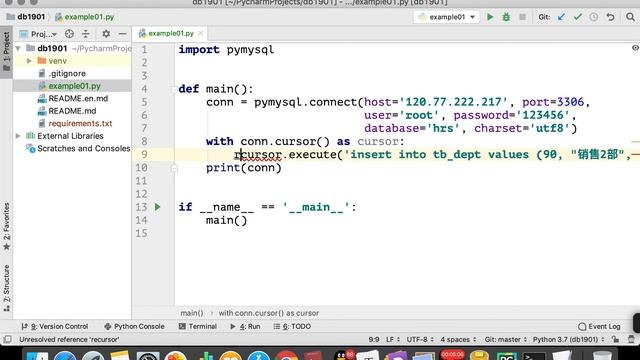The image size is (640, 360).
Task: Click the run gutter arrow on line 13
Action: tap(158, 207)
